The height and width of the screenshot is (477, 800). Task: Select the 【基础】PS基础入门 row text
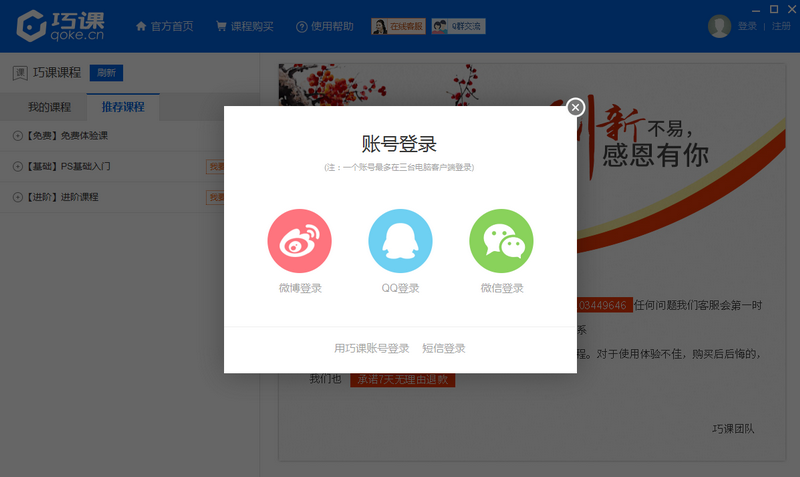coord(68,166)
